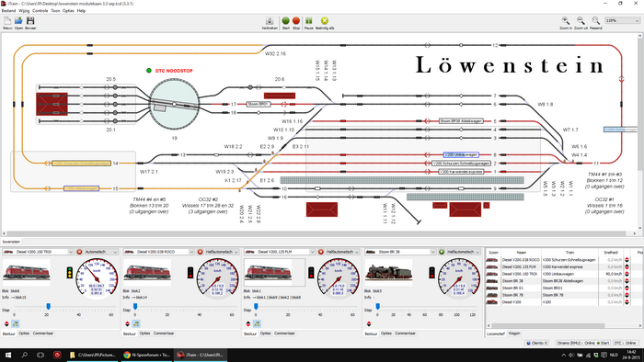The image size is (644, 362).
Task: Click the Open file toolbar icon
Action: [x=19, y=21]
